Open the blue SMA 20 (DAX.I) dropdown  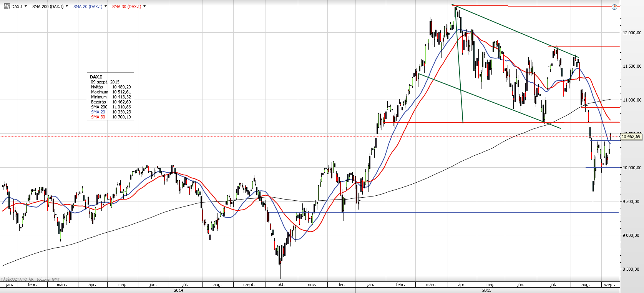pos(106,6)
